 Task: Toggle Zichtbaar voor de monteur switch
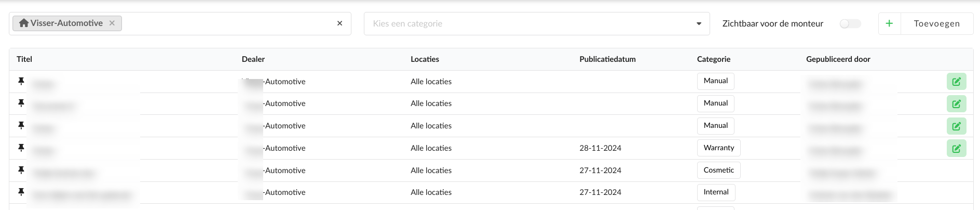(x=850, y=23)
